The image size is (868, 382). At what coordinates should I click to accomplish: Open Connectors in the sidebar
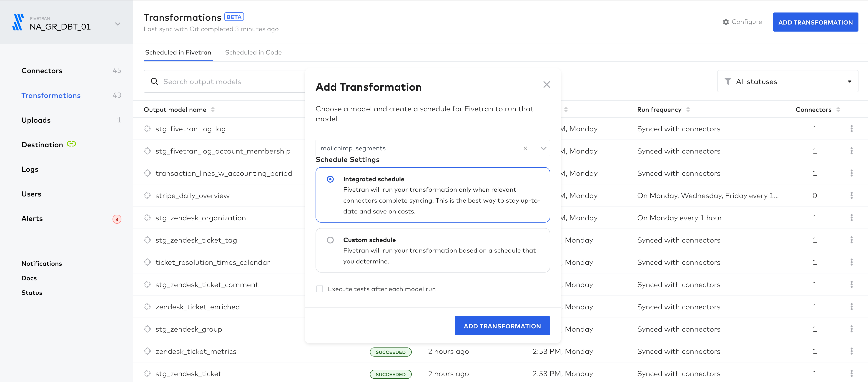pos(42,71)
